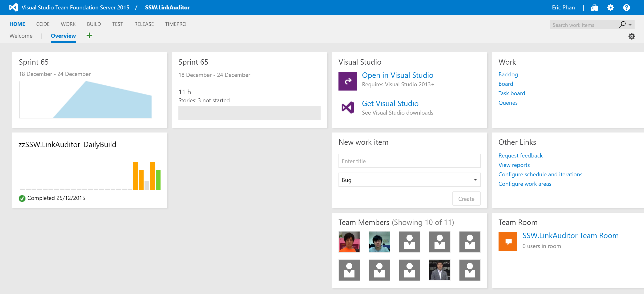Click the help question mark icon
The height and width of the screenshot is (294, 644).
tap(626, 8)
